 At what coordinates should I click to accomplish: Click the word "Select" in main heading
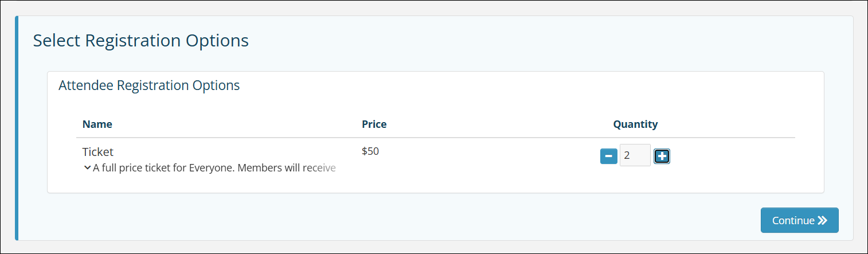point(57,41)
